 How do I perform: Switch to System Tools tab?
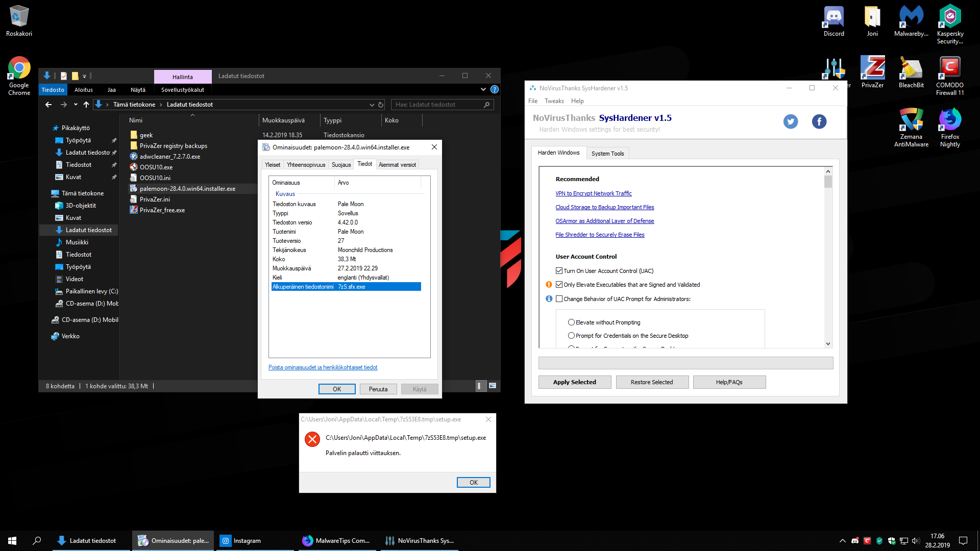pyautogui.click(x=607, y=154)
